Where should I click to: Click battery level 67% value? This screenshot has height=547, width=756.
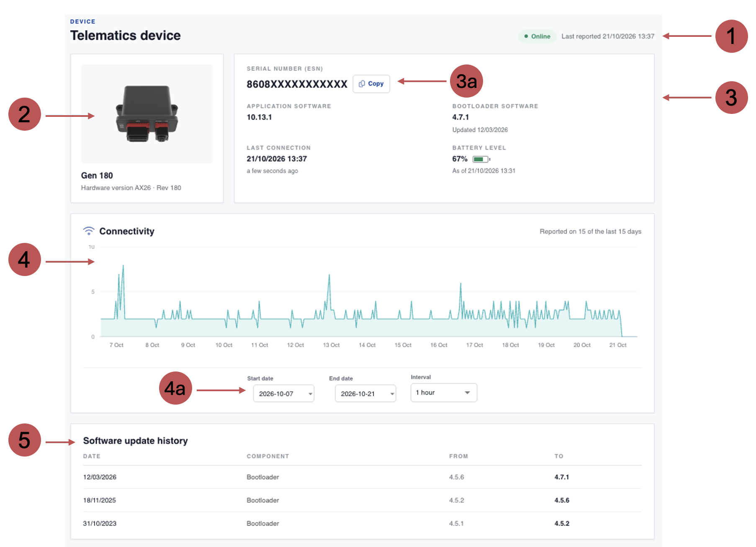tap(460, 159)
